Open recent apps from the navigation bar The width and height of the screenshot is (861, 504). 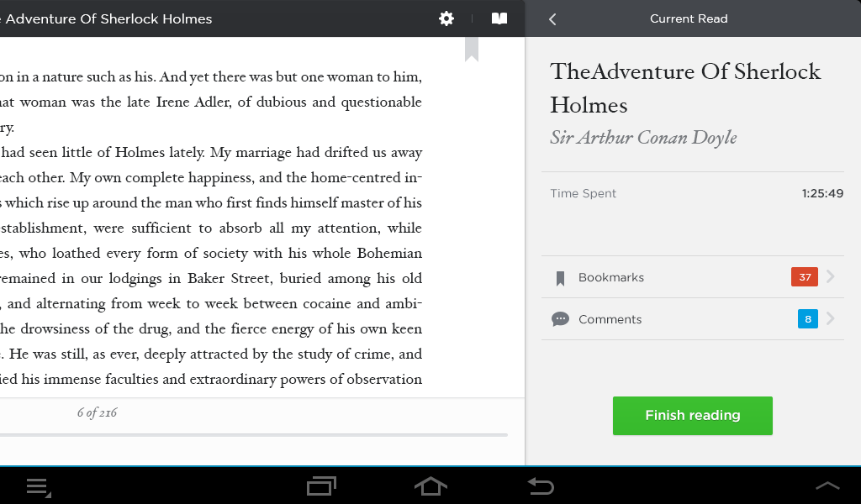320,486
